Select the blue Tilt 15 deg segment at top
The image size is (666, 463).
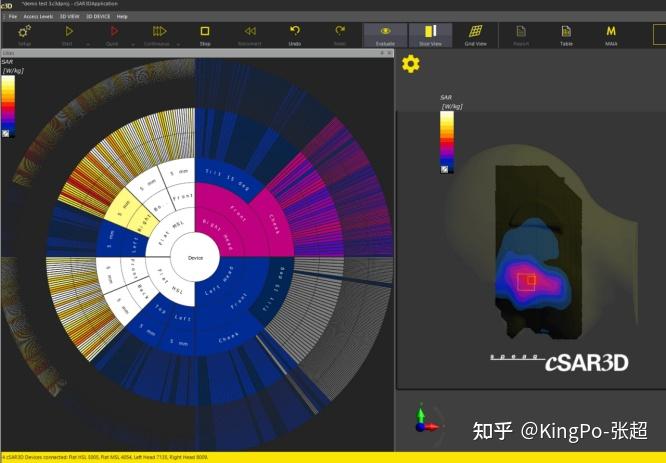(x=228, y=179)
